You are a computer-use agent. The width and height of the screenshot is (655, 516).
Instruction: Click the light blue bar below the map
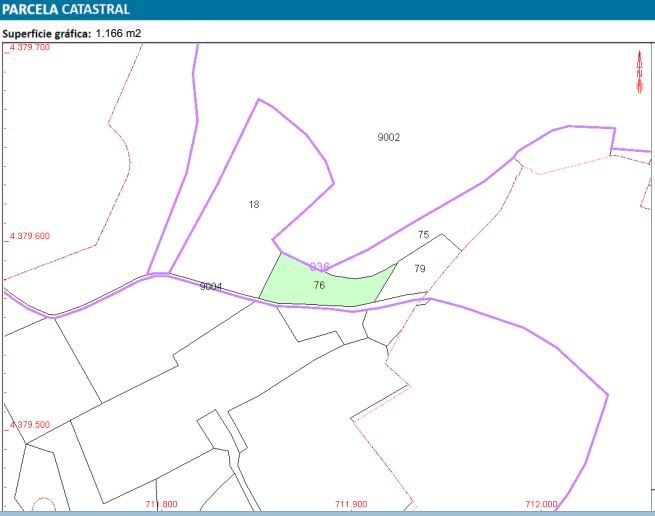click(x=327, y=513)
